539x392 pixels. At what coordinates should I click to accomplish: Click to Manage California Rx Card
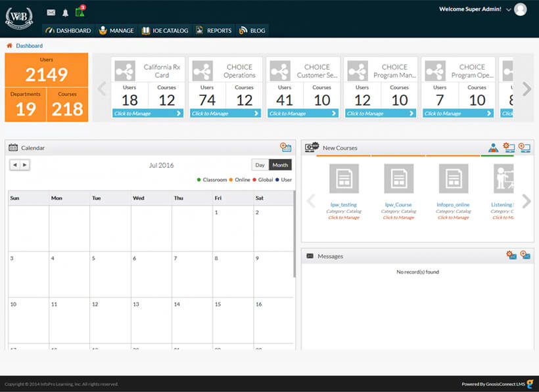coord(148,114)
